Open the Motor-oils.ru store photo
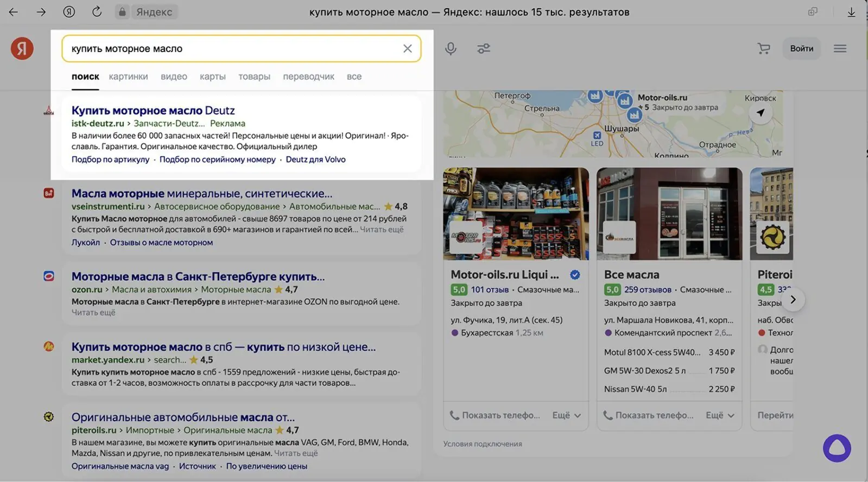This screenshot has height=482, width=868. pos(516,214)
